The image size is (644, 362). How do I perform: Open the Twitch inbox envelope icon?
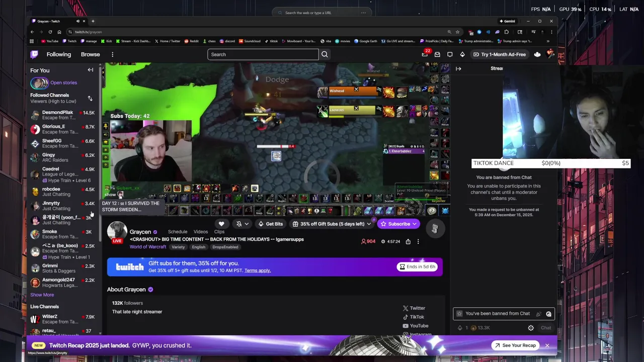click(437, 54)
